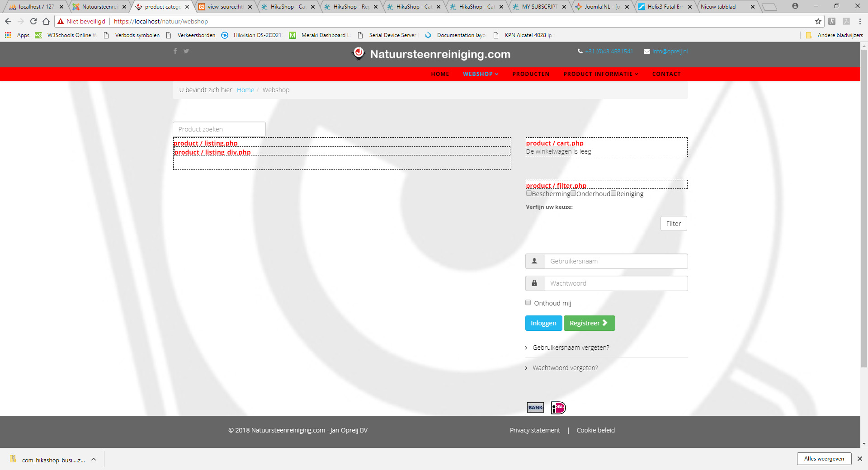Switch to the MY SUBSCRIPT tab
868x470 pixels.
[x=538, y=7]
